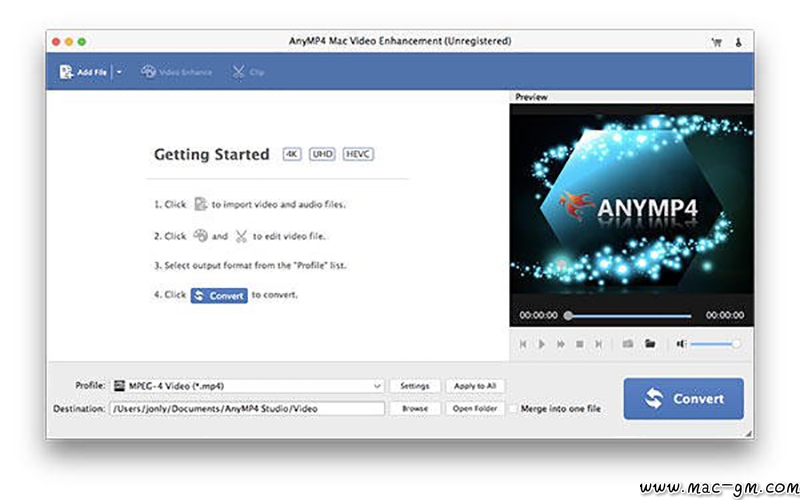The width and height of the screenshot is (800, 500).
Task: Mute the preview speaker icon
Action: coord(681,344)
